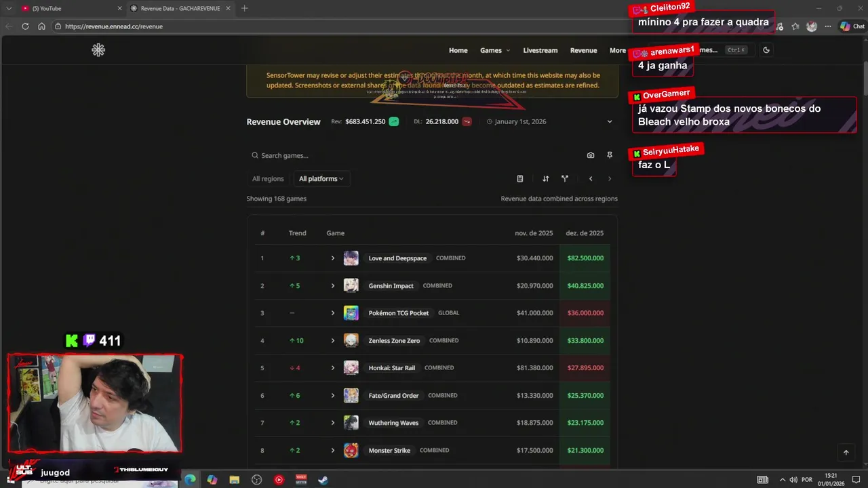Expand the Revenue Overview chevron
868x488 pixels.
point(609,122)
